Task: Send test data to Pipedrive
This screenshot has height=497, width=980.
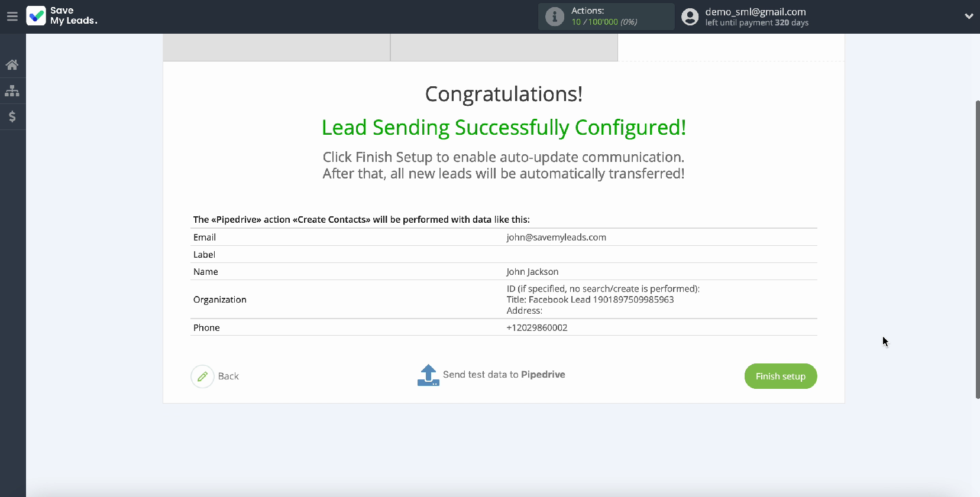Action: [x=504, y=375]
